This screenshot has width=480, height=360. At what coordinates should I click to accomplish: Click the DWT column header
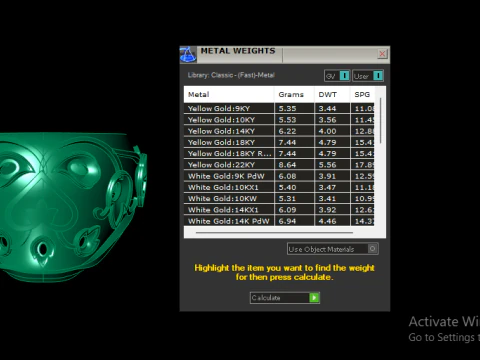pyautogui.click(x=332, y=95)
